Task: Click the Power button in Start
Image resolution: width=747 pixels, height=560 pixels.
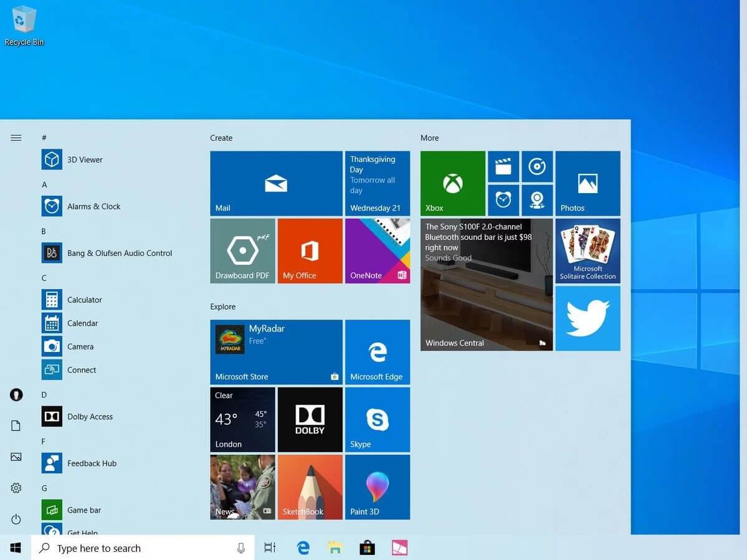Action: point(16,518)
